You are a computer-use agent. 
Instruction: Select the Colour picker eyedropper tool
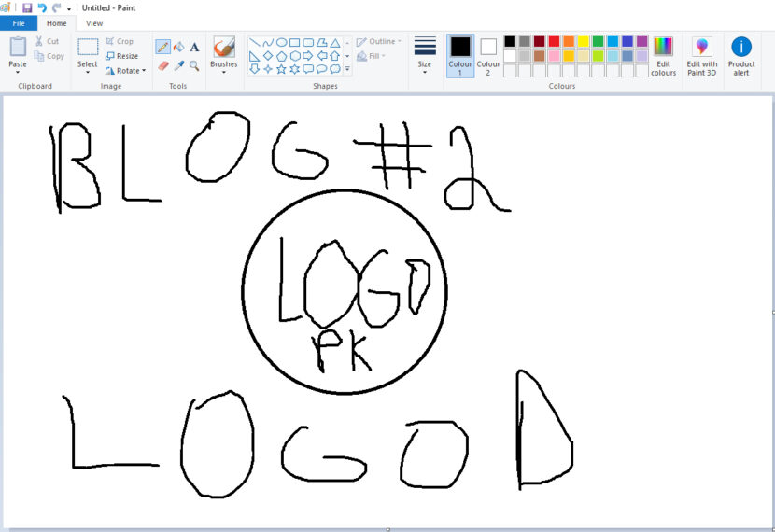pyautogui.click(x=179, y=65)
